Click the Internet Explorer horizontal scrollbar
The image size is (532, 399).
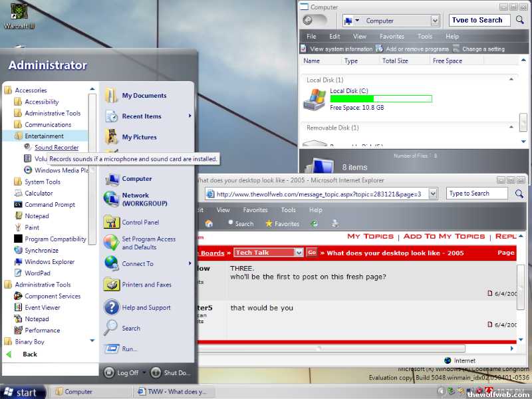(331, 348)
